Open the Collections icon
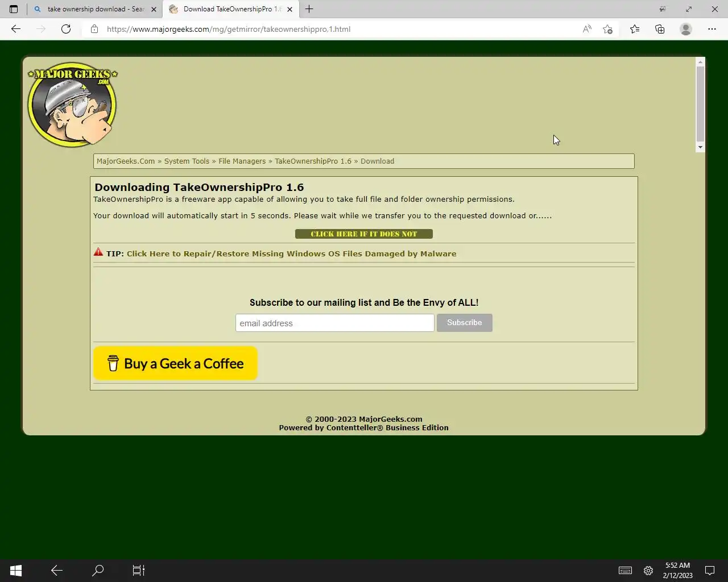This screenshot has width=728, height=582. [x=660, y=29]
